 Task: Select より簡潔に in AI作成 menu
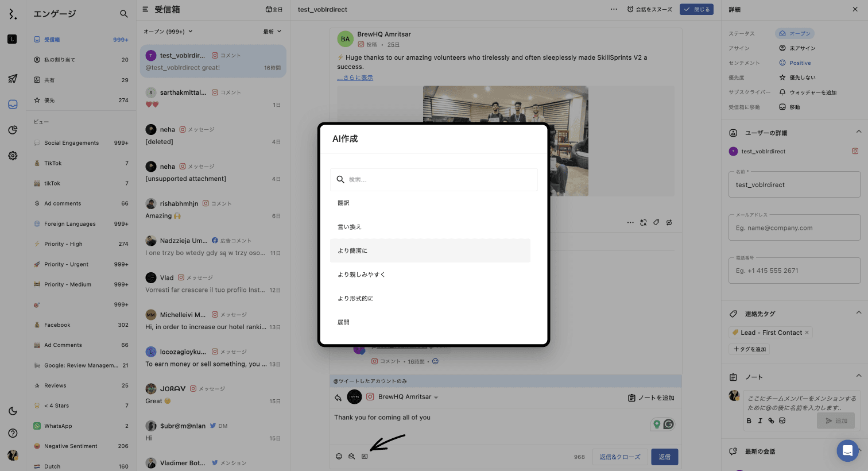pos(430,251)
